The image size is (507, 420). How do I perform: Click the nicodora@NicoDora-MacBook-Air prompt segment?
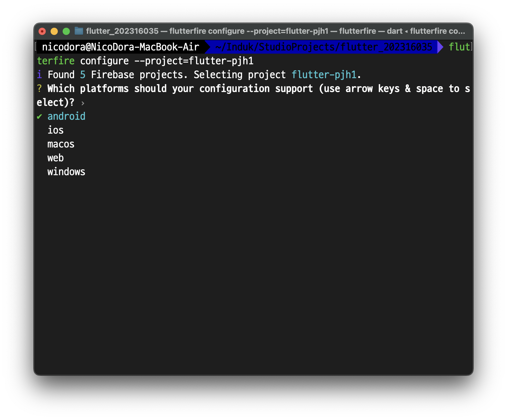120,47
